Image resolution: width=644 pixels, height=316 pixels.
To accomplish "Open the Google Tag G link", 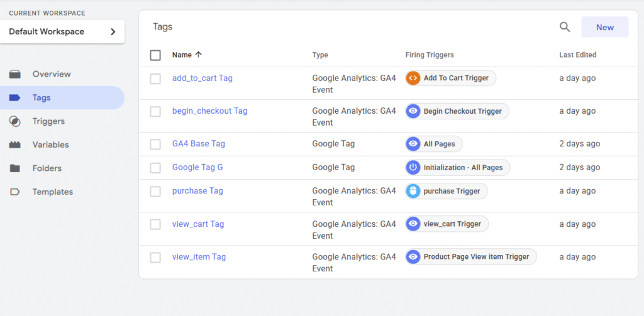I will point(197,168).
